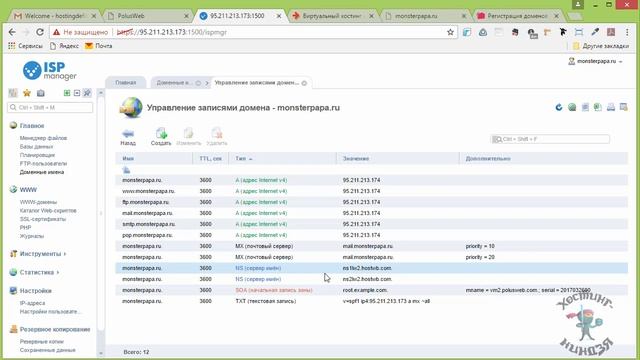Click the gold star favorites icon in sidebar
The image size is (640, 360).
(x=27, y=93)
